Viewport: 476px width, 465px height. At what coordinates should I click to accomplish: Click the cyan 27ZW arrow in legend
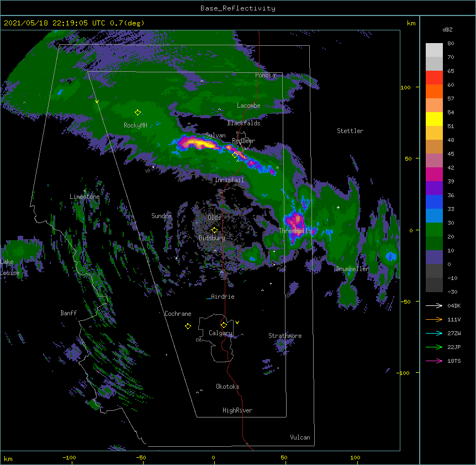[434, 333]
